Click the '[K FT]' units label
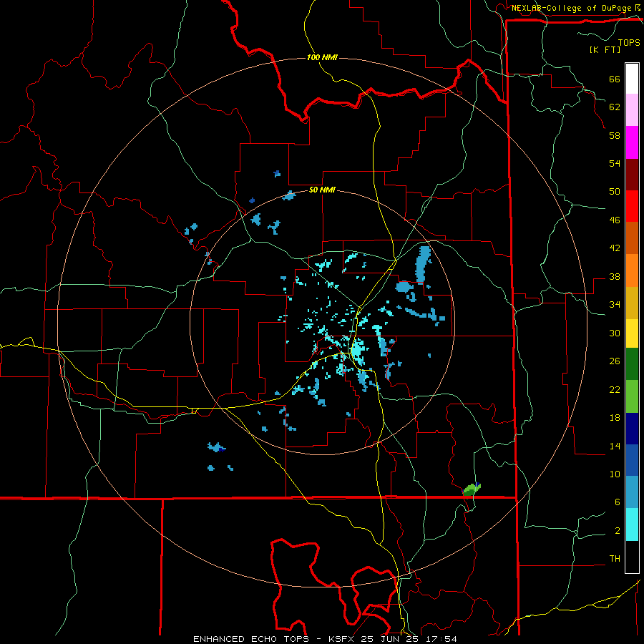This screenshot has height=644, width=644. click(x=605, y=50)
